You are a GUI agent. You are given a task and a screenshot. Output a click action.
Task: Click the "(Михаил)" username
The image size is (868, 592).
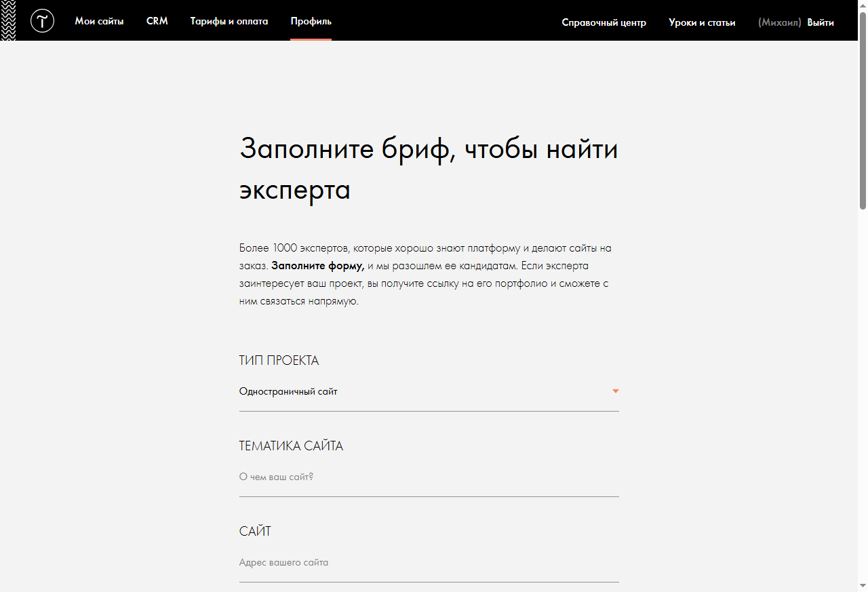(779, 22)
